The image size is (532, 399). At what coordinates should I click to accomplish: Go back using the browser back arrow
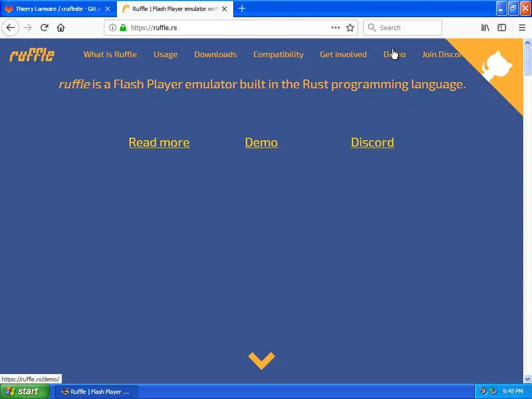tap(10, 28)
